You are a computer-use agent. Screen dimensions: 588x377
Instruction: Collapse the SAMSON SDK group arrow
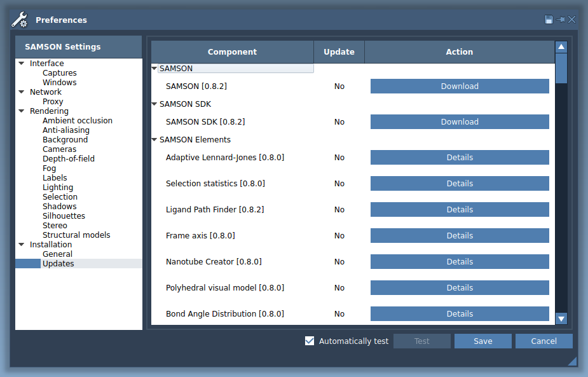coord(154,104)
